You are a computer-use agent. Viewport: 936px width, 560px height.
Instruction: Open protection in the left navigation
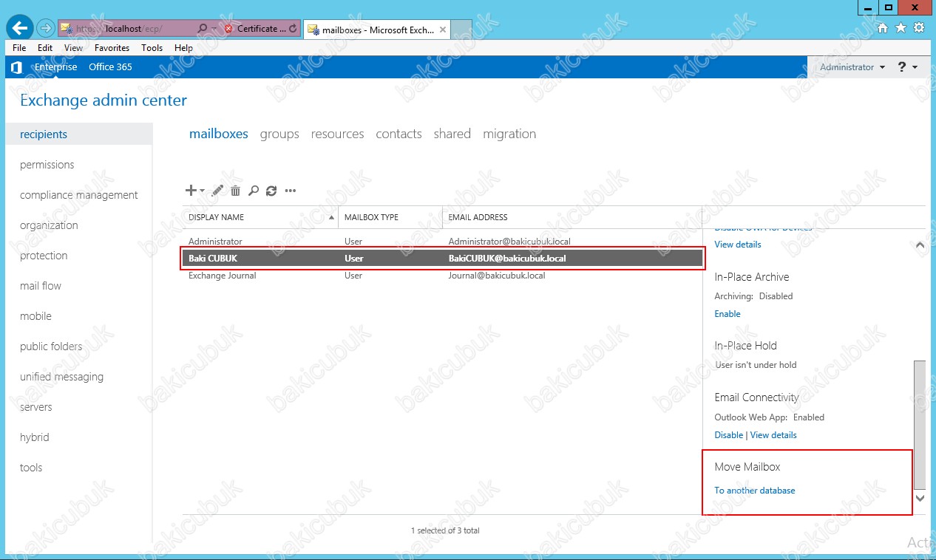point(44,256)
